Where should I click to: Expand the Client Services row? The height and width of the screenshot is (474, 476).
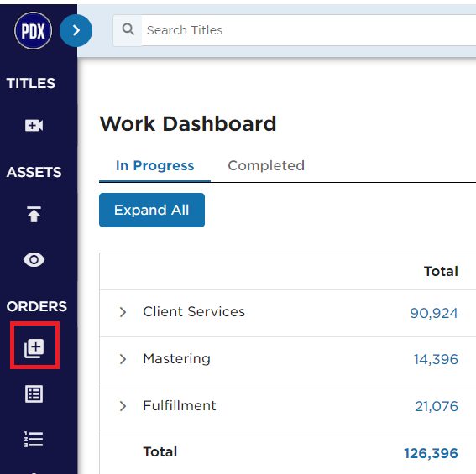123,312
